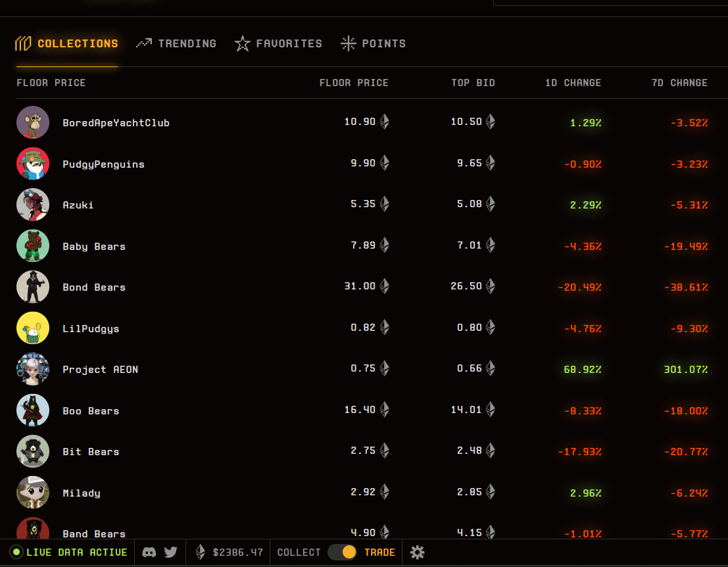Go to the Points tab

click(374, 43)
